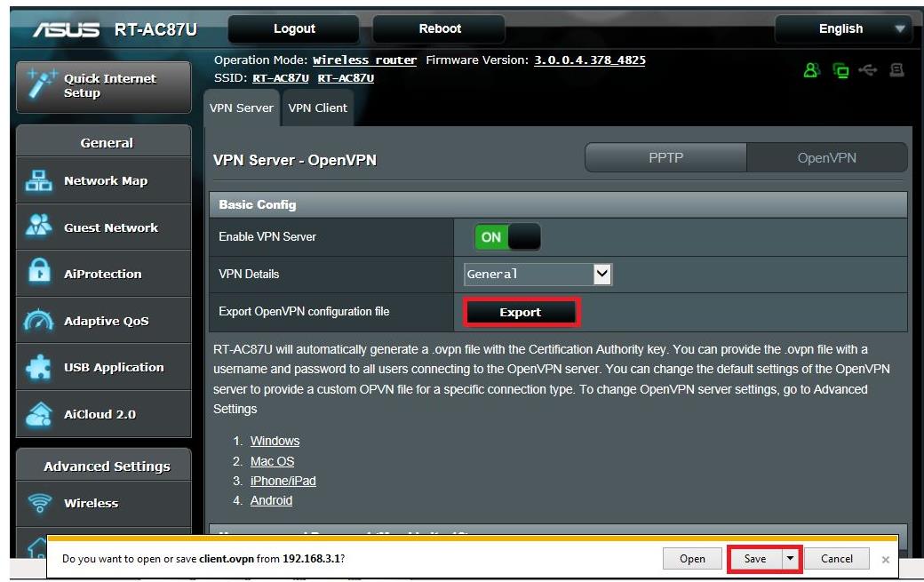
Task: Dismiss the download notification bar
Action: 885,559
